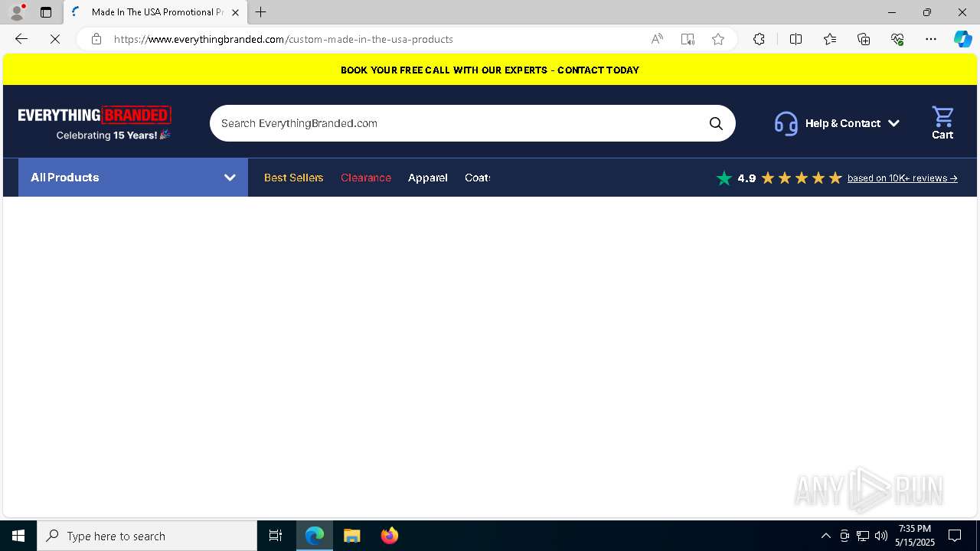The image size is (980, 551).
Task: Open the volume control
Action: [881, 536]
